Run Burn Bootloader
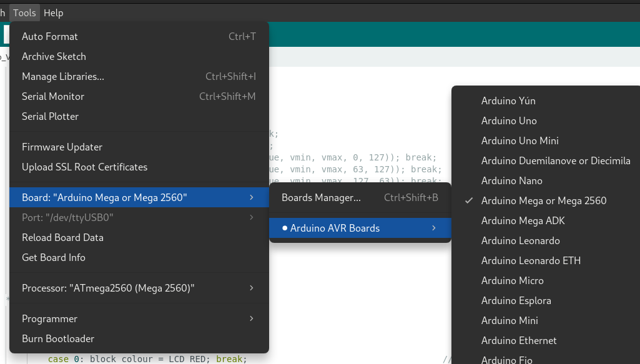Viewport: 640px width, 364px height. pos(57,338)
